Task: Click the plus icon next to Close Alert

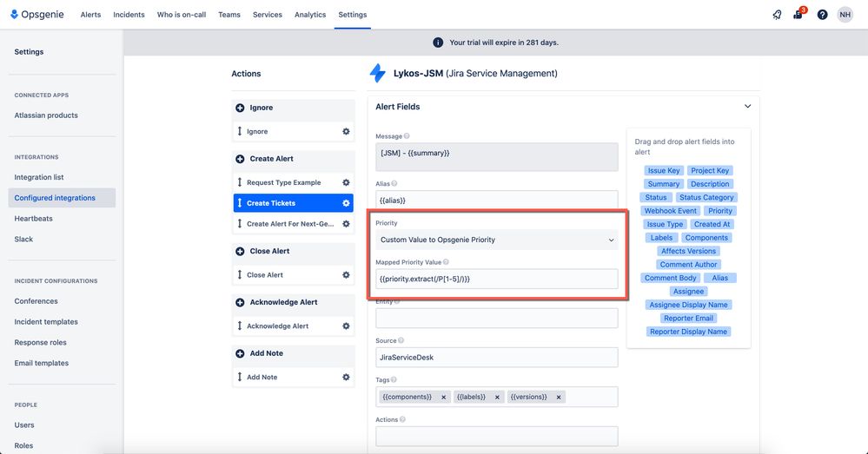Action: coord(240,251)
